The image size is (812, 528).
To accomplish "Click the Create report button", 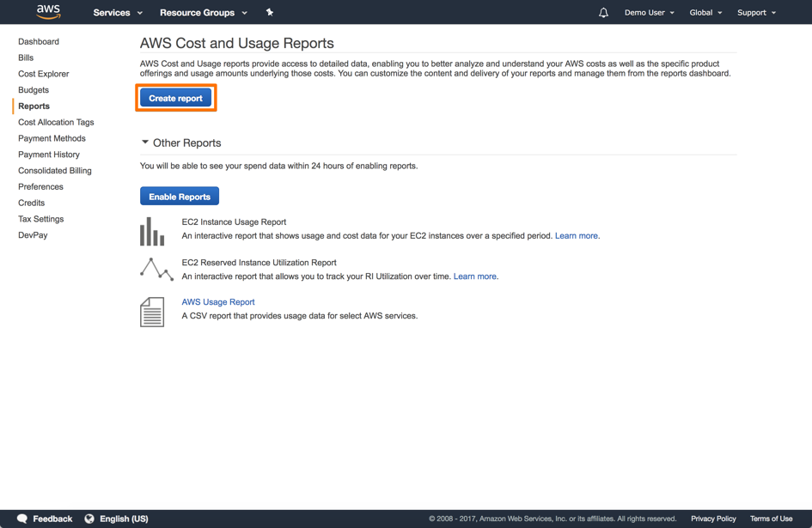I will (x=175, y=98).
